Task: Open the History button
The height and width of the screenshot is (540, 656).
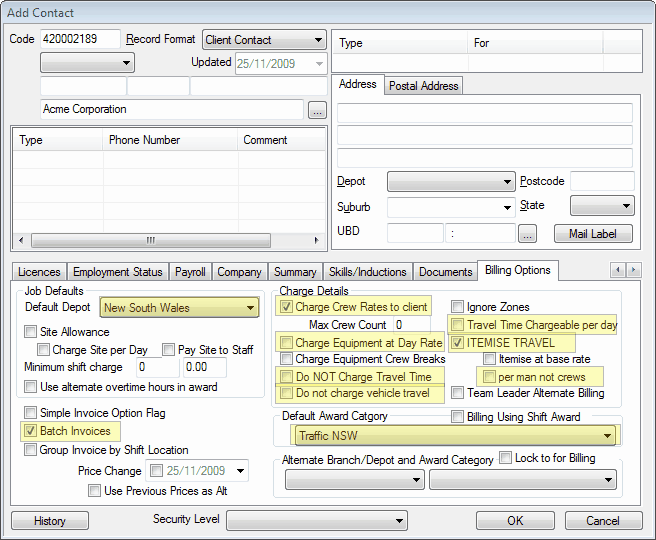Action: pyautogui.click(x=49, y=521)
